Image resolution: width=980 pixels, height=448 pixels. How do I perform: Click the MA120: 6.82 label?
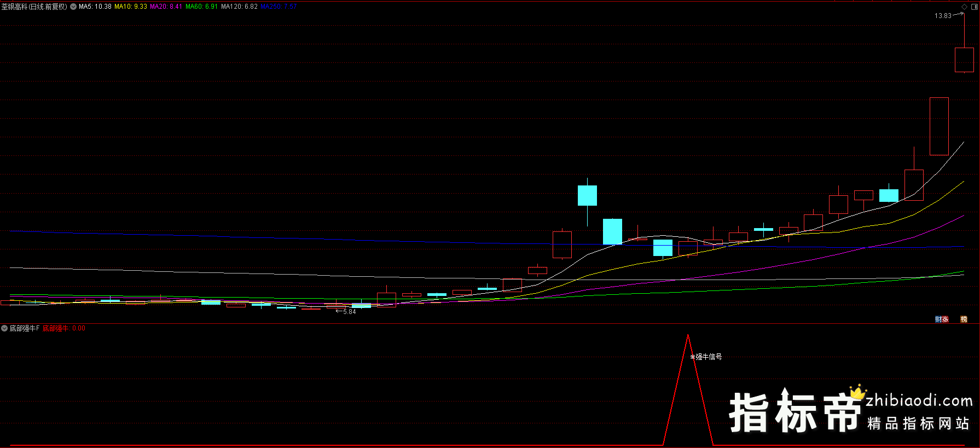coord(239,7)
